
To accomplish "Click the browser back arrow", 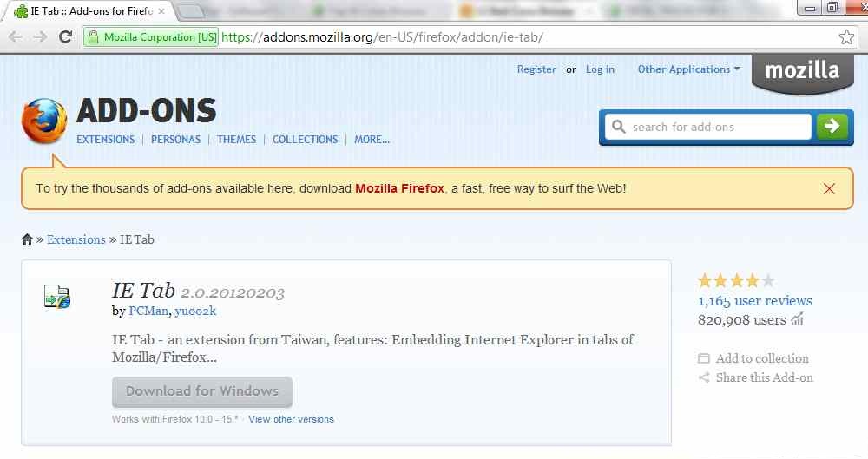I will pos(16,37).
